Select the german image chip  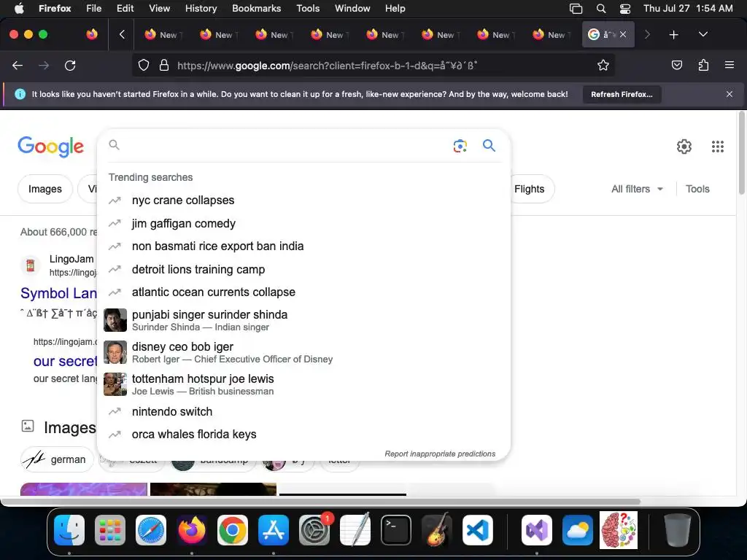(x=57, y=459)
